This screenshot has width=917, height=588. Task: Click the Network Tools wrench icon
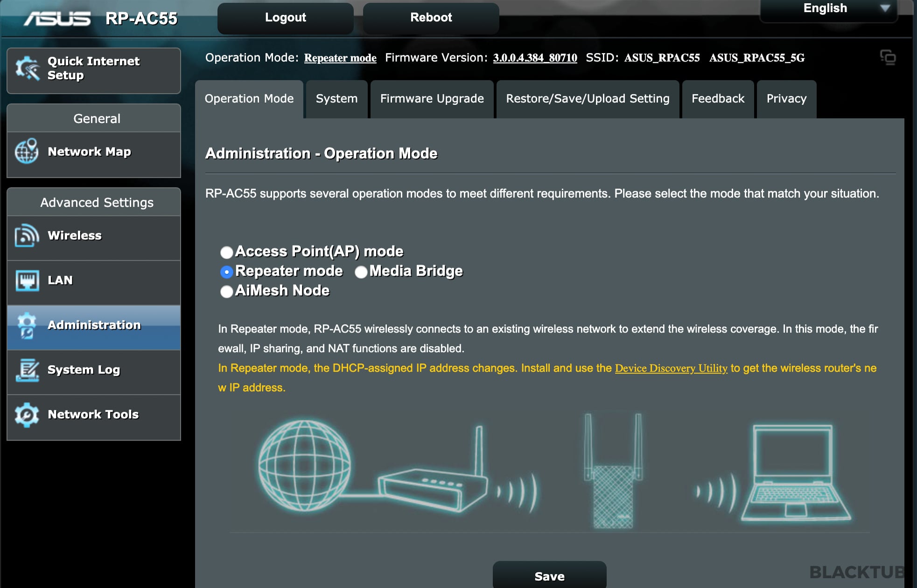pos(27,415)
